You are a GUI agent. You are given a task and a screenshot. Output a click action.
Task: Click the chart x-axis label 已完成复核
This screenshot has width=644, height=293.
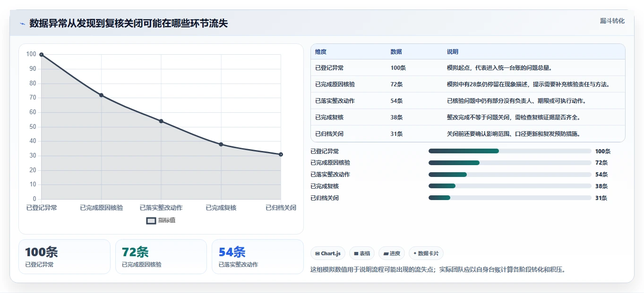click(221, 208)
